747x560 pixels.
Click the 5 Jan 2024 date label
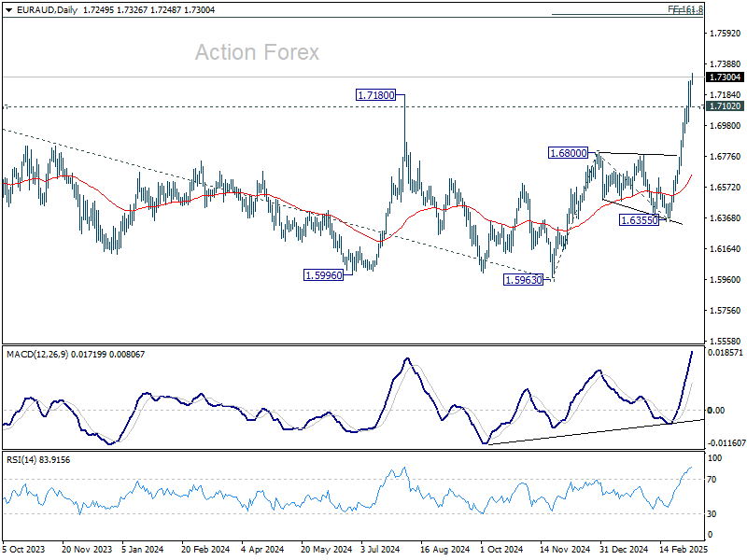(x=143, y=550)
